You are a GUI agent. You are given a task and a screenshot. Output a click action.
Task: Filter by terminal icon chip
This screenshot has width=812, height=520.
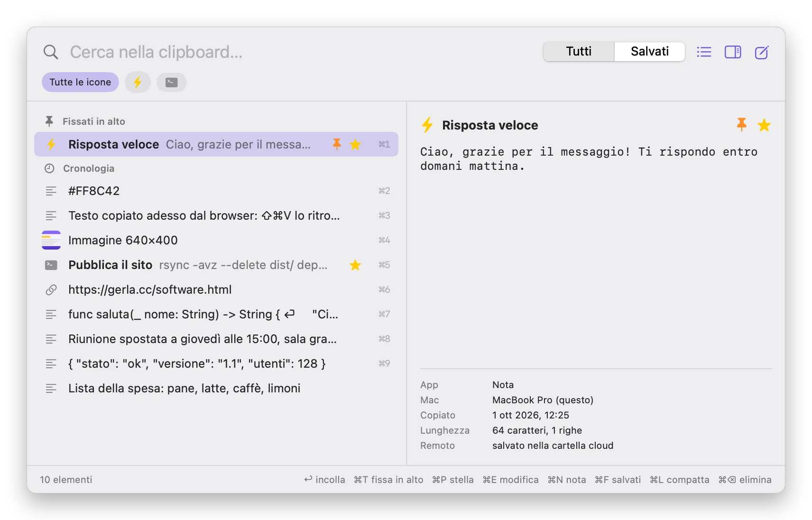[172, 82]
